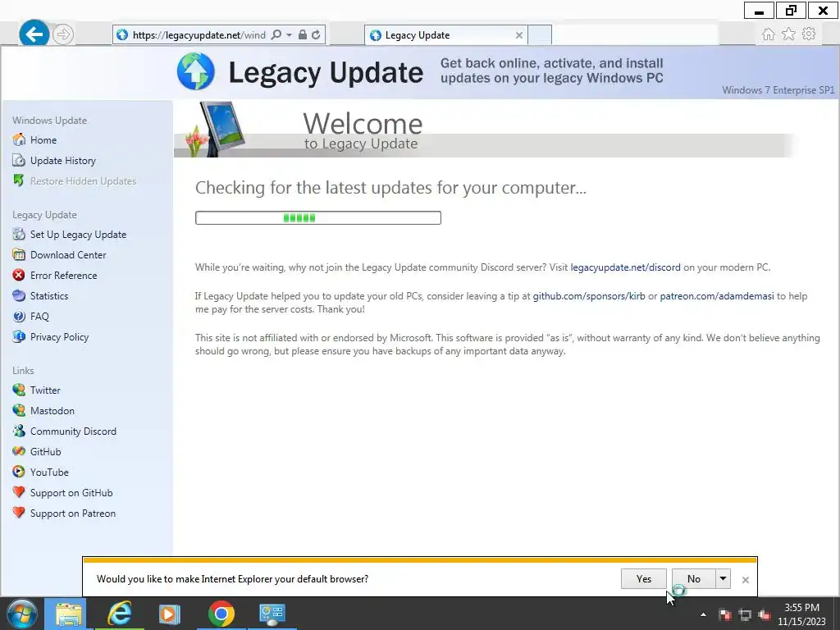840x630 pixels.
Task: Click the Welcome monitor banner image
Action: click(x=216, y=129)
